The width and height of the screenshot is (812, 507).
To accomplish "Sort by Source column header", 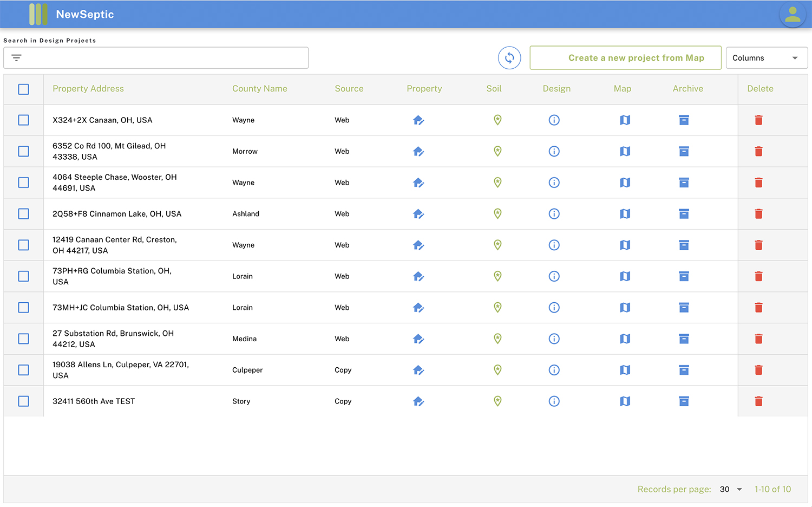I will click(349, 89).
